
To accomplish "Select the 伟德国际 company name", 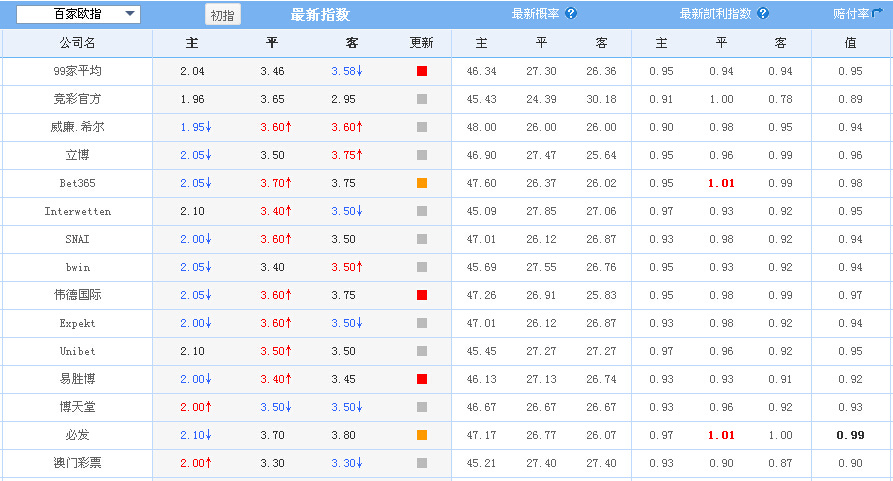I will point(77,295).
